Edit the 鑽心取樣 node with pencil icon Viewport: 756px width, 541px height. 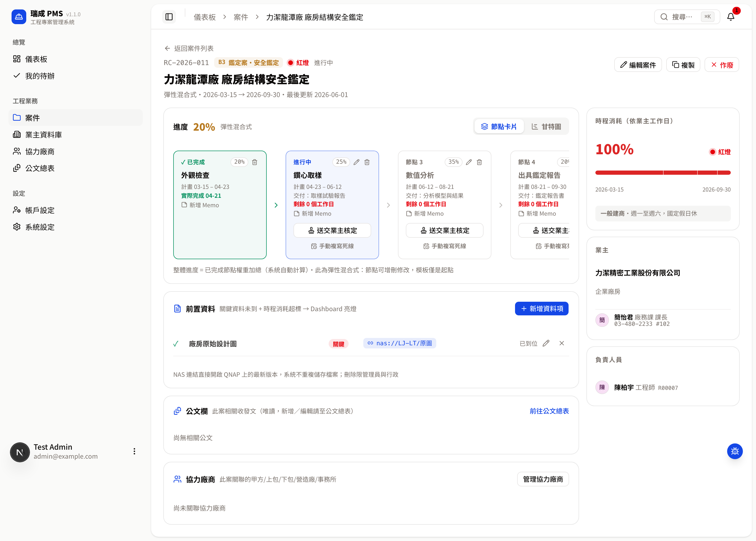(356, 162)
